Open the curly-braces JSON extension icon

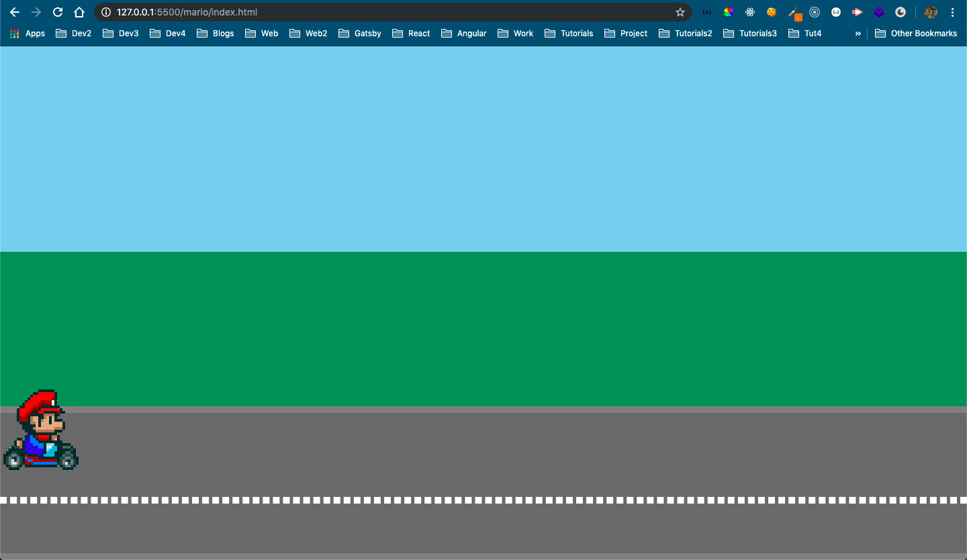(706, 12)
